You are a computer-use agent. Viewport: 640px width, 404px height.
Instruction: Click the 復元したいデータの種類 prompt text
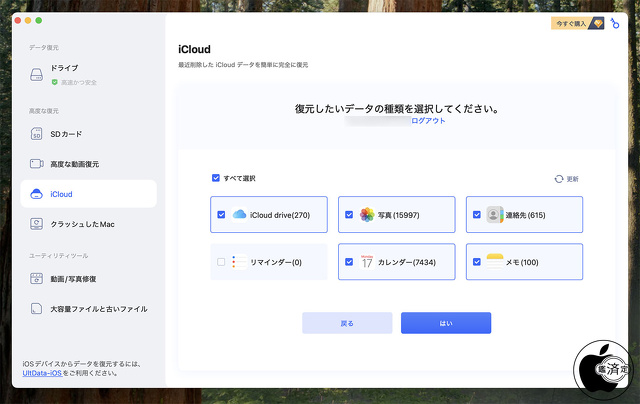click(397, 109)
